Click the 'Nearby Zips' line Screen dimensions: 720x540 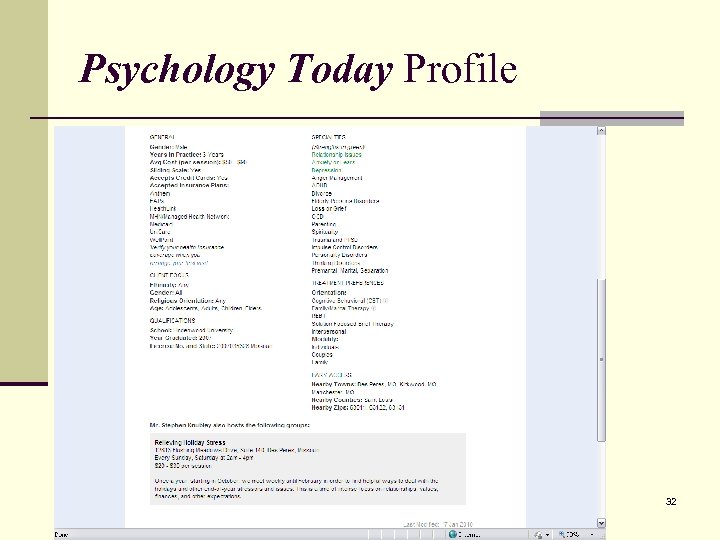tap(358, 407)
